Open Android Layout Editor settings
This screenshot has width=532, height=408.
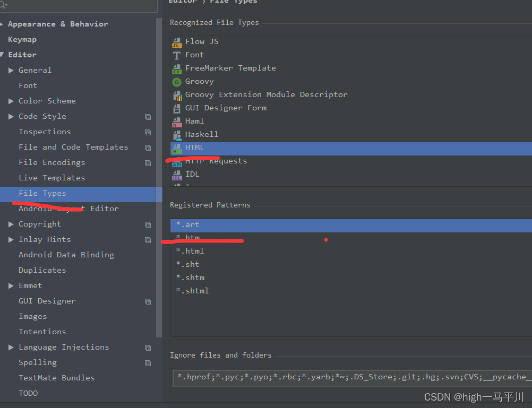click(69, 209)
